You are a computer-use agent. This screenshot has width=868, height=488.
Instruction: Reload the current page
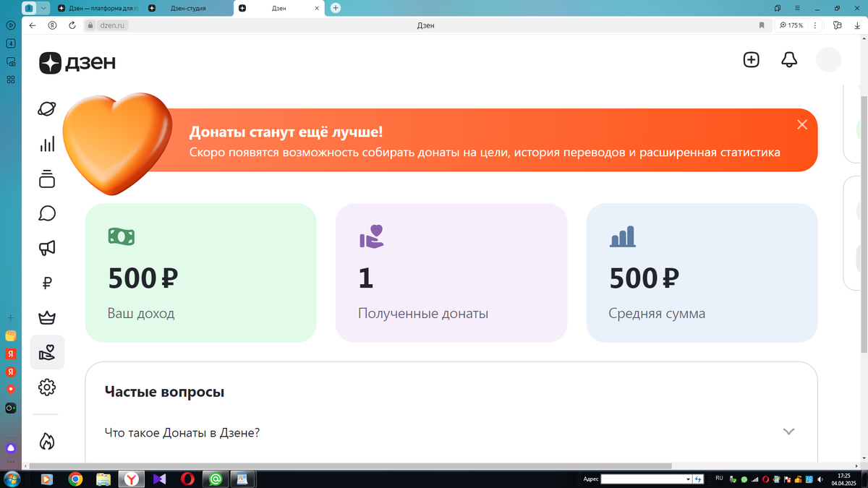point(72,25)
